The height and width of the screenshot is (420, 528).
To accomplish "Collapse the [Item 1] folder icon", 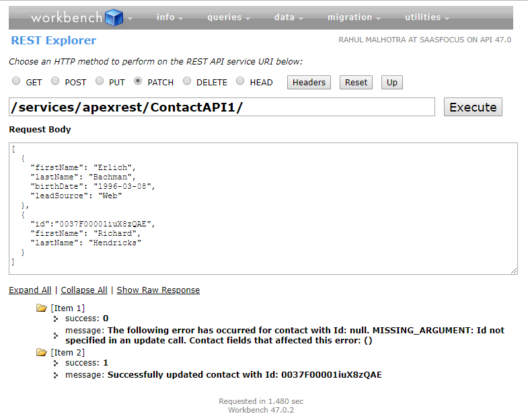I will click(42, 308).
